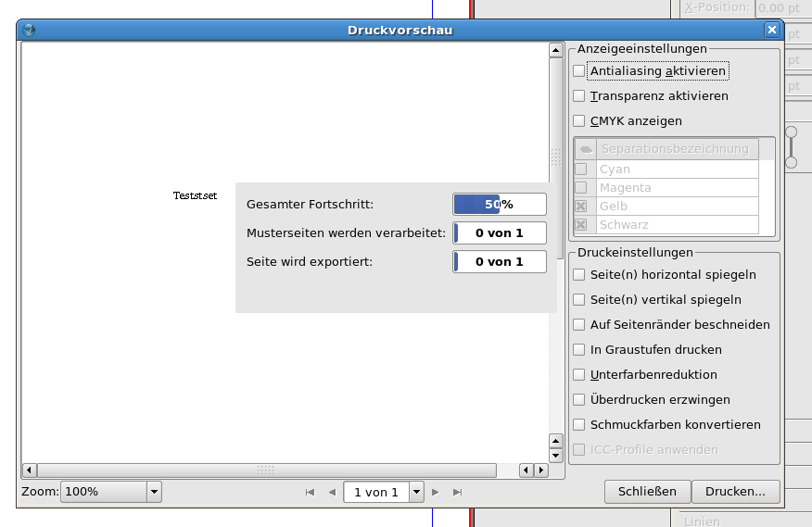Click the Drucken... button
812x527 pixels.
tap(735, 492)
